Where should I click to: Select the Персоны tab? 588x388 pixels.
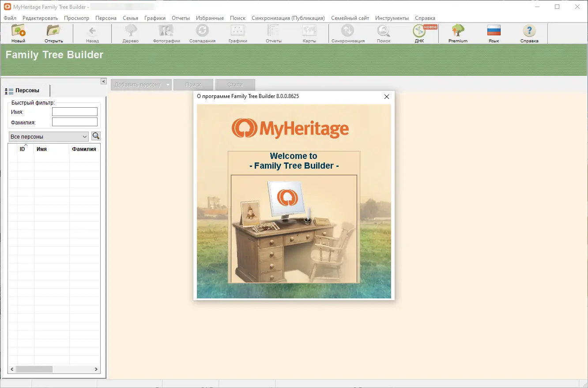(x=26, y=90)
